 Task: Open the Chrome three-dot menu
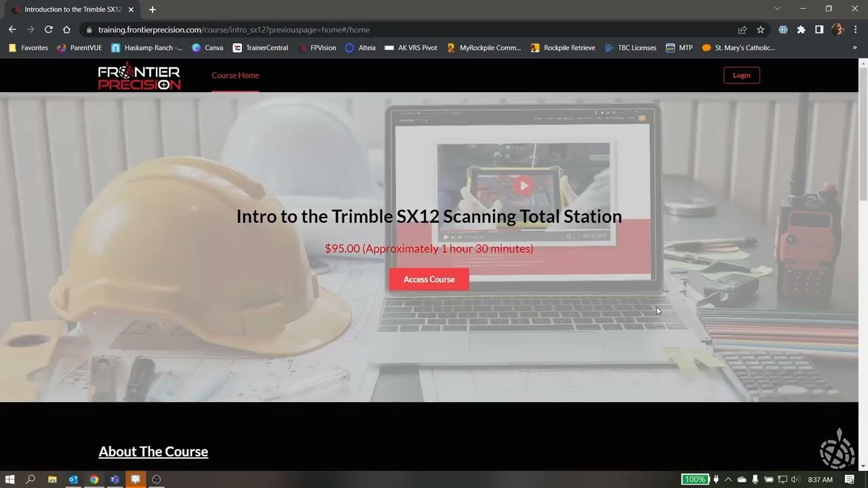(x=856, y=30)
